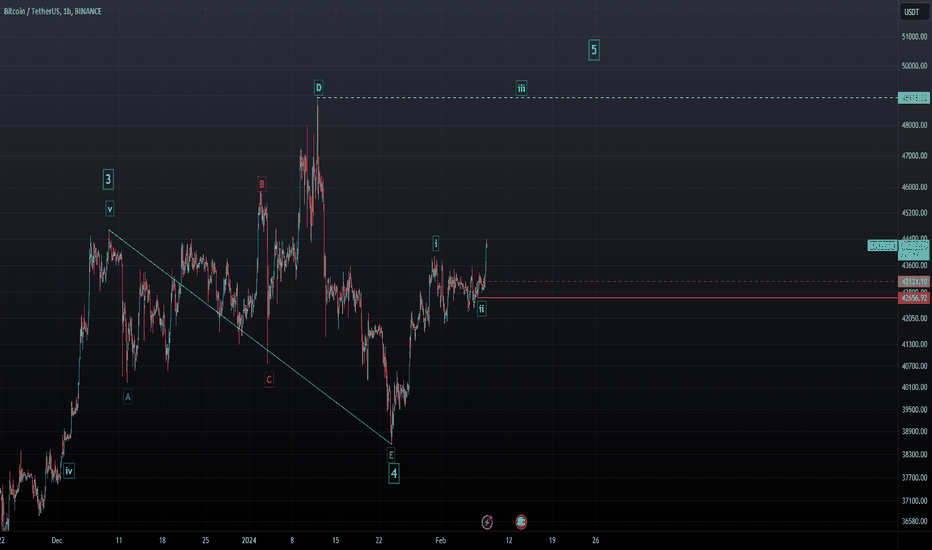Click the 47000.00 price scale value
The width and height of the screenshot is (932, 550).
pos(914,156)
